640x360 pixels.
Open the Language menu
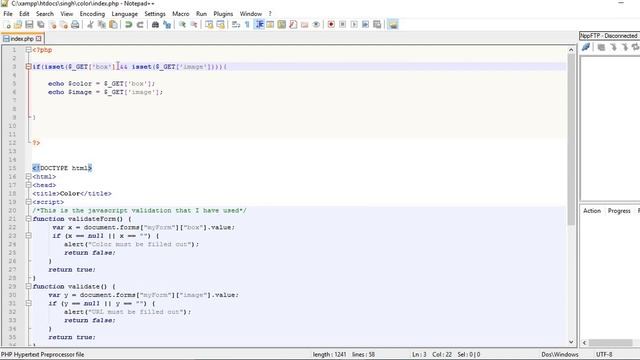pyautogui.click(x=124, y=13)
